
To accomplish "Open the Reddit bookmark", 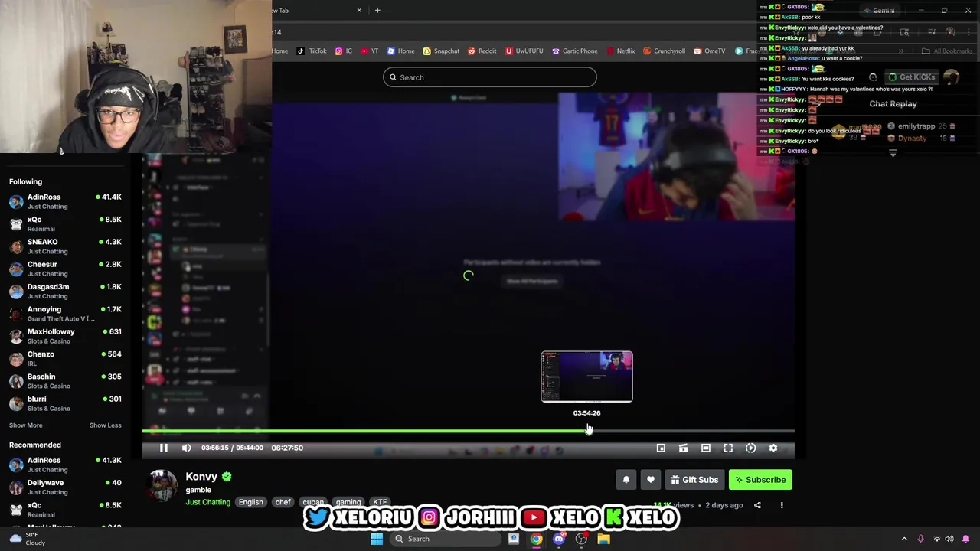I will (x=482, y=51).
